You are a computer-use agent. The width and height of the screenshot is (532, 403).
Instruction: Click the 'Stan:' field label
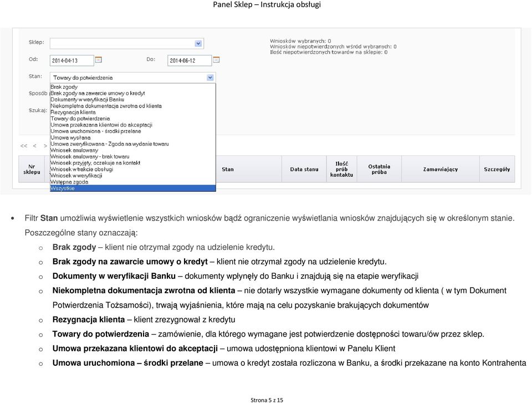tap(35, 76)
